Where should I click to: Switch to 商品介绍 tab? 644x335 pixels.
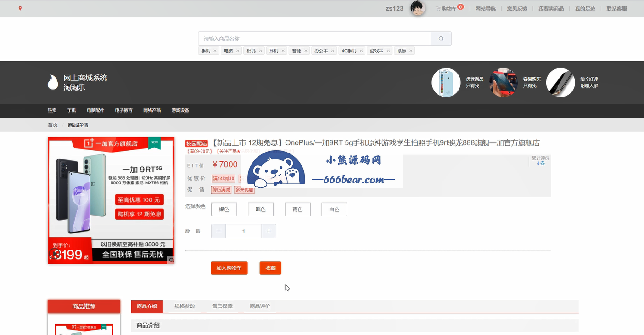coord(147,306)
